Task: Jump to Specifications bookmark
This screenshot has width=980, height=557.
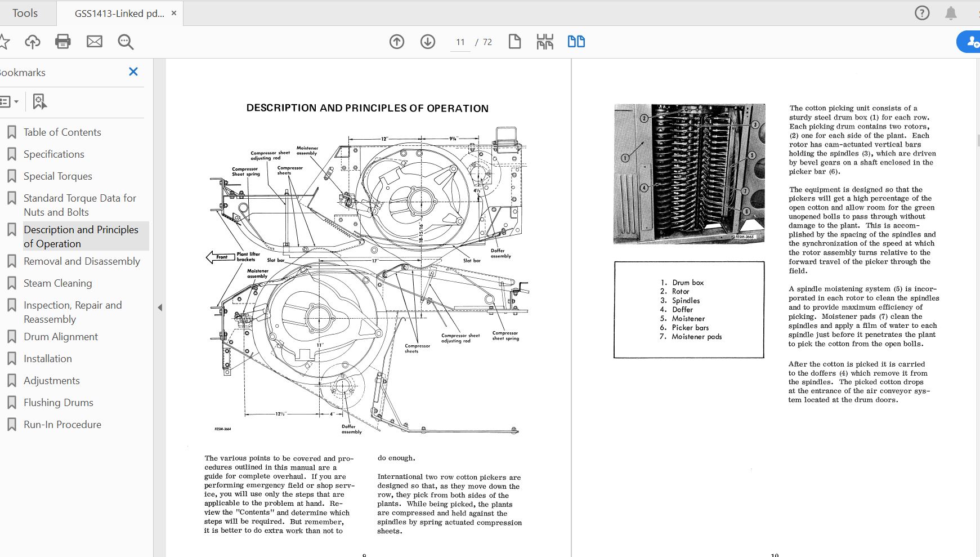Action: pyautogui.click(x=54, y=154)
